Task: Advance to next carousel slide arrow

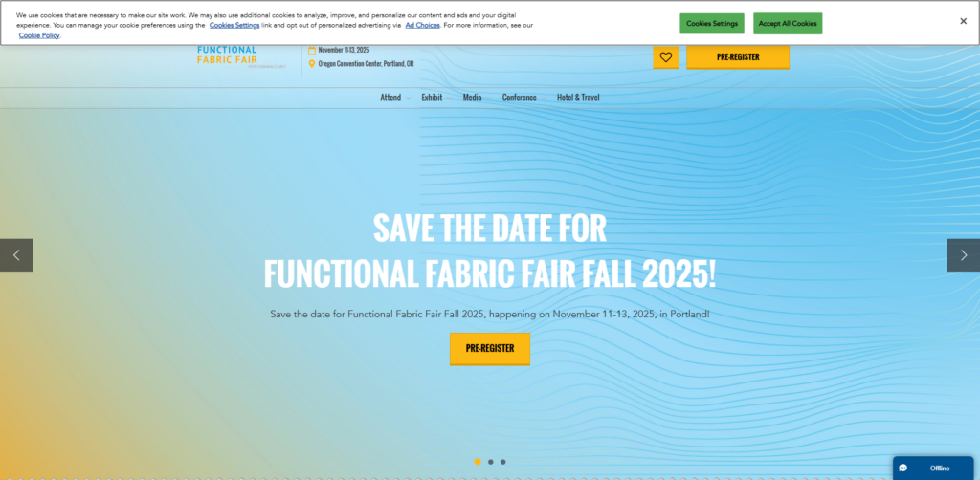Action: (x=963, y=254)
